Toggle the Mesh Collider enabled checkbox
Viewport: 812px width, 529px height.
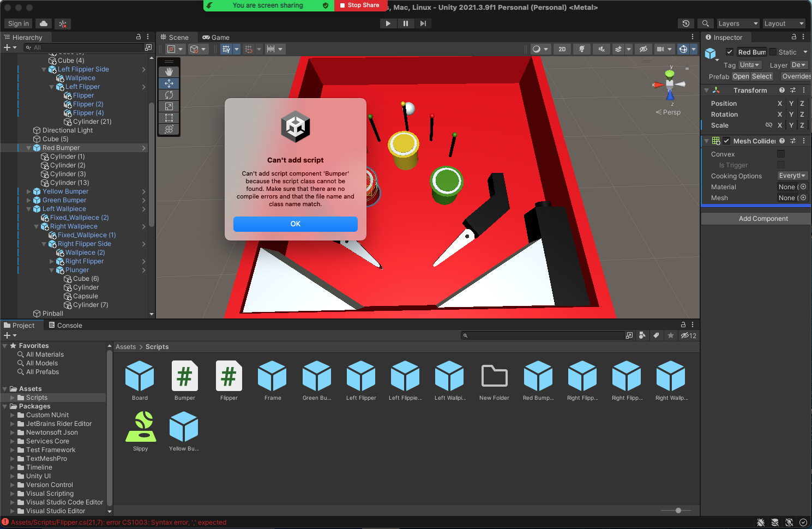tap(726, 141)
